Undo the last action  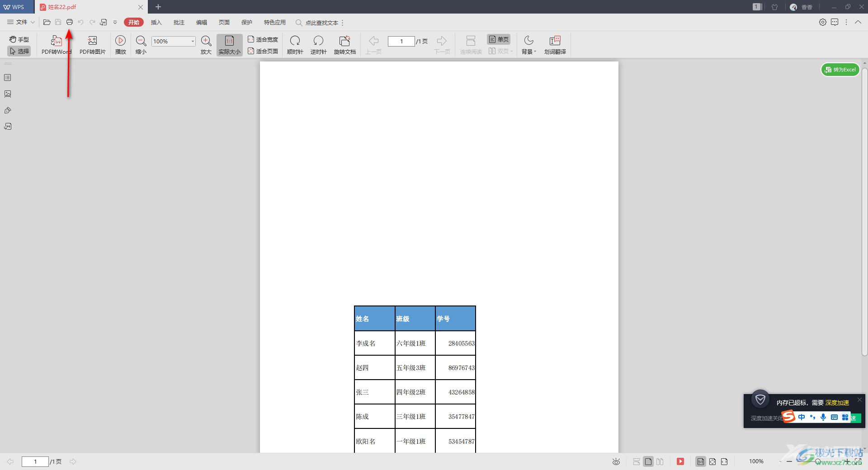(81, 22)
